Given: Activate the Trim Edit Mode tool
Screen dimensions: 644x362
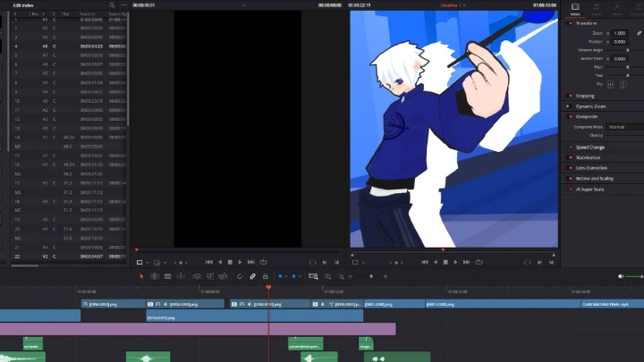Looking at the screenshot, I should point(155,276).
